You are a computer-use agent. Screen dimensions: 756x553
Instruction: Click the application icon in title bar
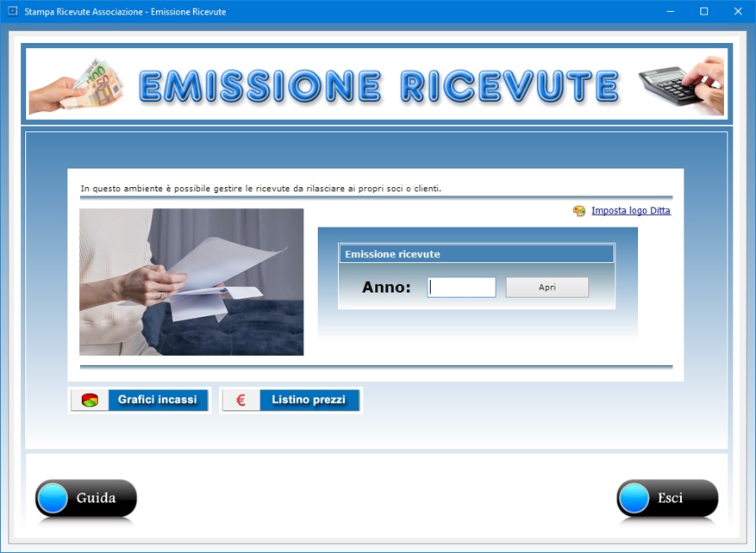point(13,11)
